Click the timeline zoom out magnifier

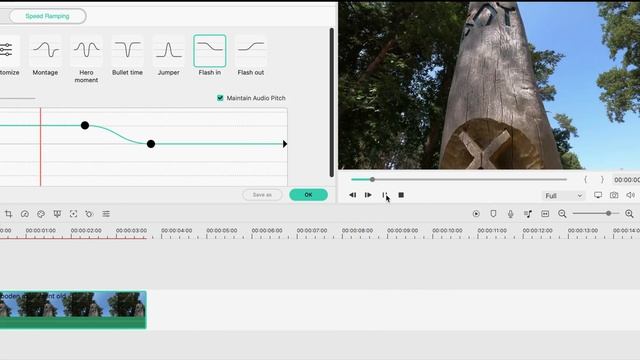click(x=562, y=214)
